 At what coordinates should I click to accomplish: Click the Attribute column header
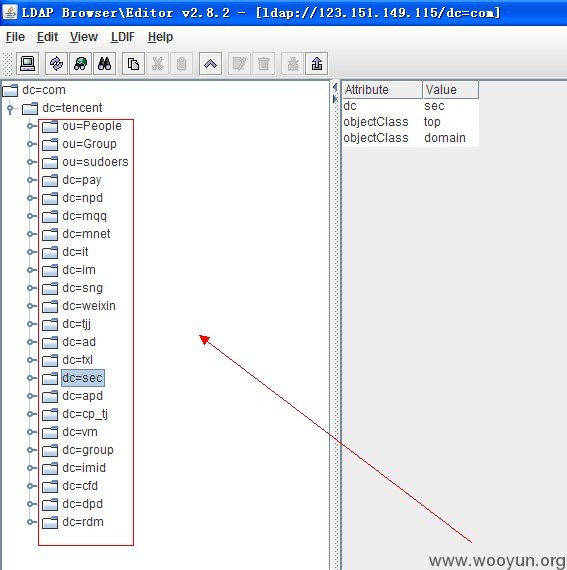[382, 90]
